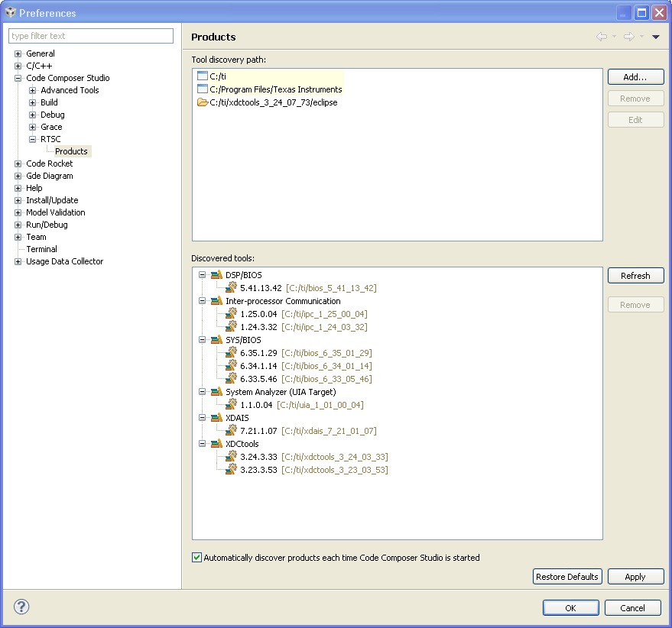The image size is (672, 628).
Task: Expand the Advanced Tools node
Action: point(33,90)
